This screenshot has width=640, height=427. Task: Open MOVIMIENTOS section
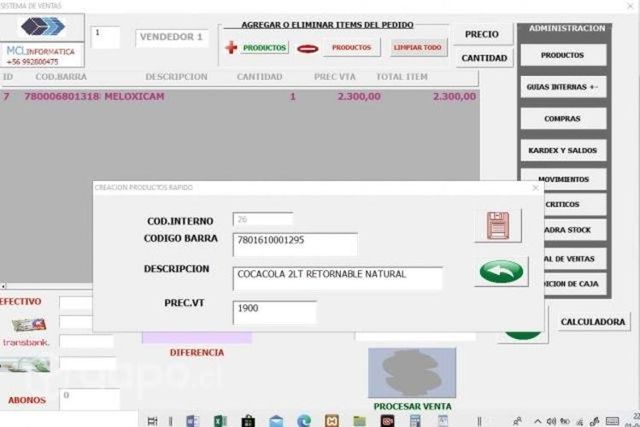point(563,179)
